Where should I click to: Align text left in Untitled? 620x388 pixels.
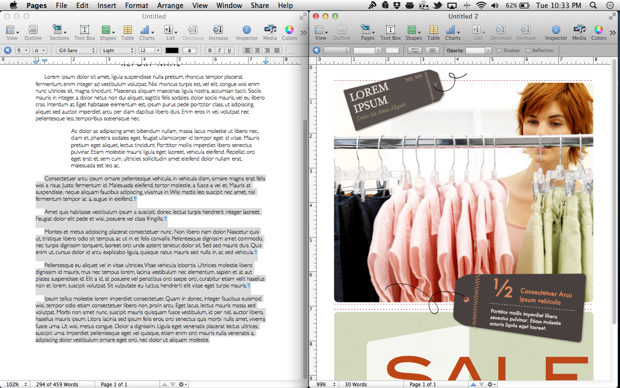point(248,50)
